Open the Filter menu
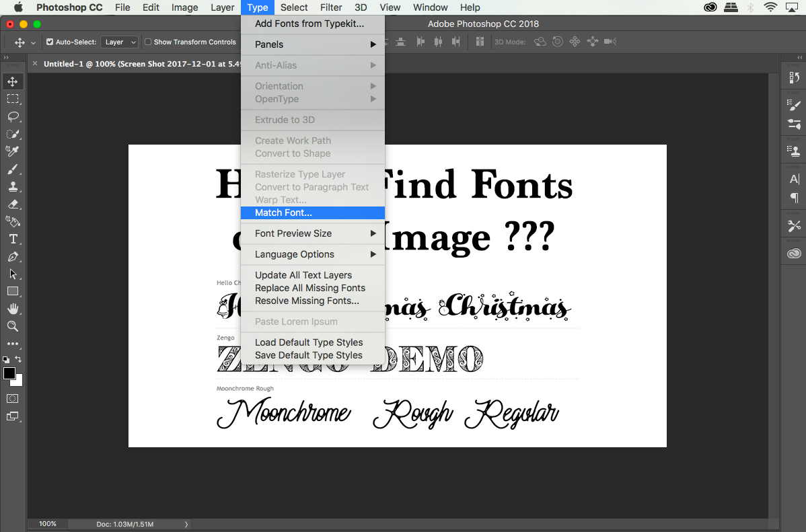806x532 pixels. (331, 7)
